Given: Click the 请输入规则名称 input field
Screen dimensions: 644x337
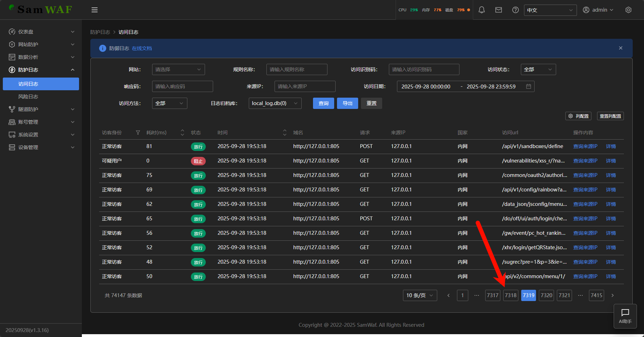Looking at the screenshot, I should coord(296,69).
